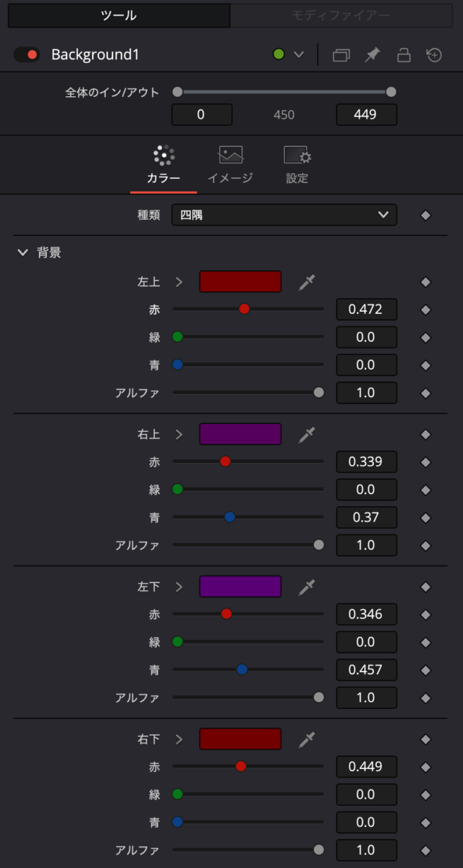463x868 pixels.
Task: Click the lock icon for Background1
Action: tap(404, 54)
